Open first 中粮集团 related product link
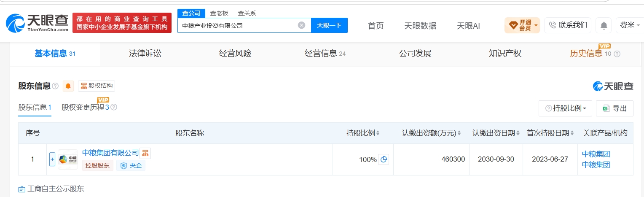644x197 pixels. (596, 154)
